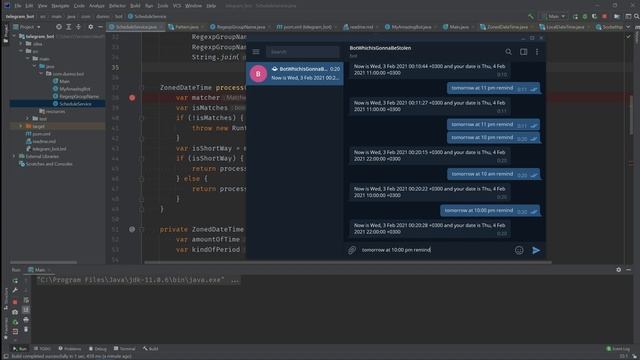Send the Telegram message
The image size is (640, 360).
pos(536,250)
